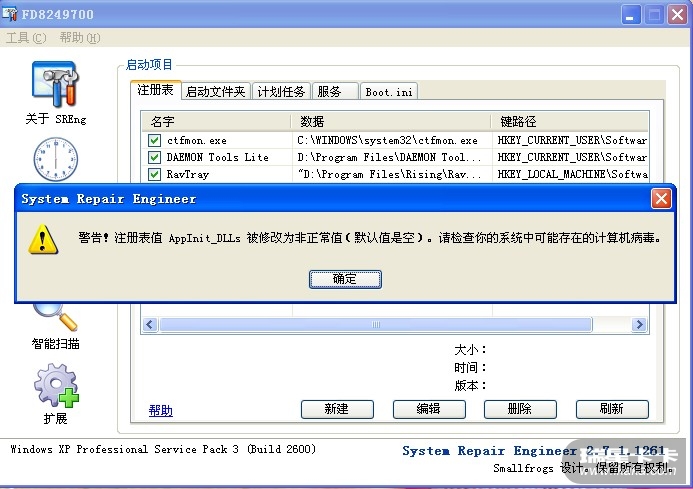Screen dimensions: 693x489
Task: Switch to the Boot.ini tab
Action: tap(389, 92)
